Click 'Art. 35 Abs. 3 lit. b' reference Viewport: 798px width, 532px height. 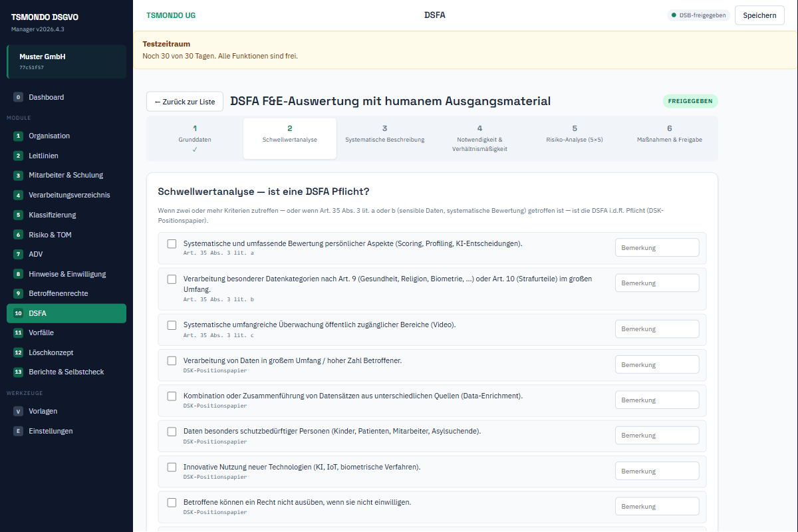pyautogui.click(x=219, y=300)
